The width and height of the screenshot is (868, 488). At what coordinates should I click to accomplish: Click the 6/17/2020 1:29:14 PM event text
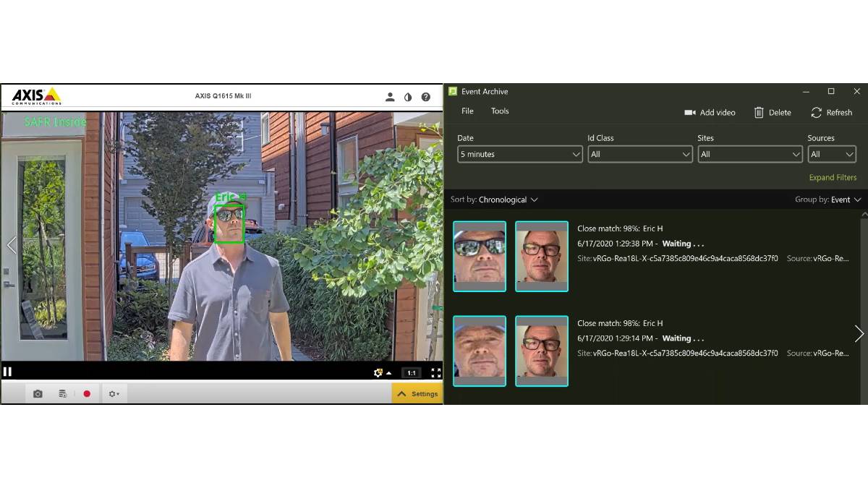(617, 338)
